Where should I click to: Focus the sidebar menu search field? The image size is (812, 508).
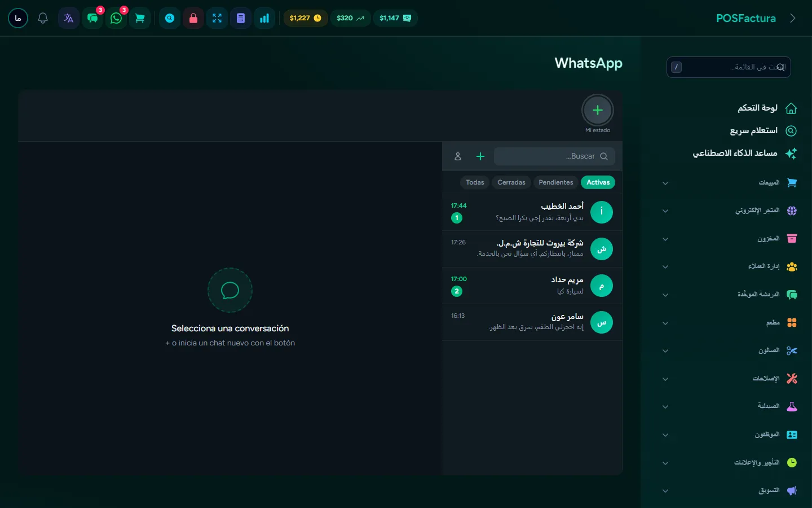[x=729, y=67]
